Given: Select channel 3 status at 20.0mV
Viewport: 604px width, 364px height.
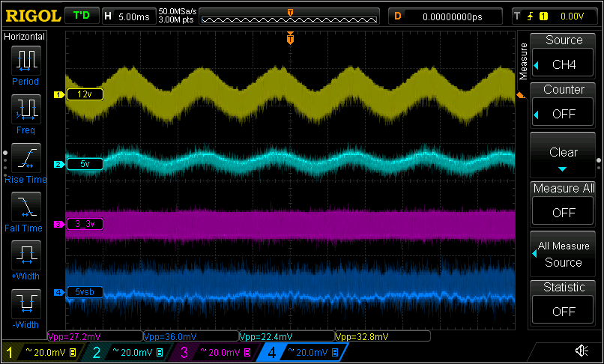Looking at the screenshot, I should click(x=216, y=352).
